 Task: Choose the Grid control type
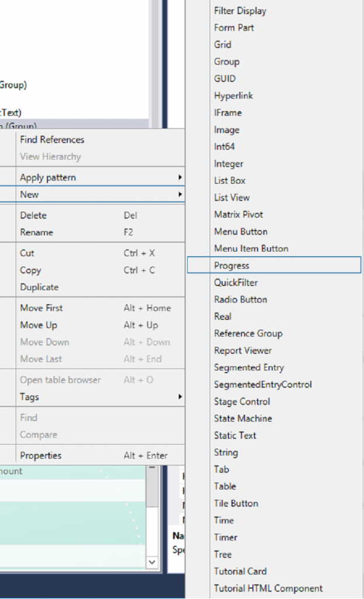[x=223, y=44]
